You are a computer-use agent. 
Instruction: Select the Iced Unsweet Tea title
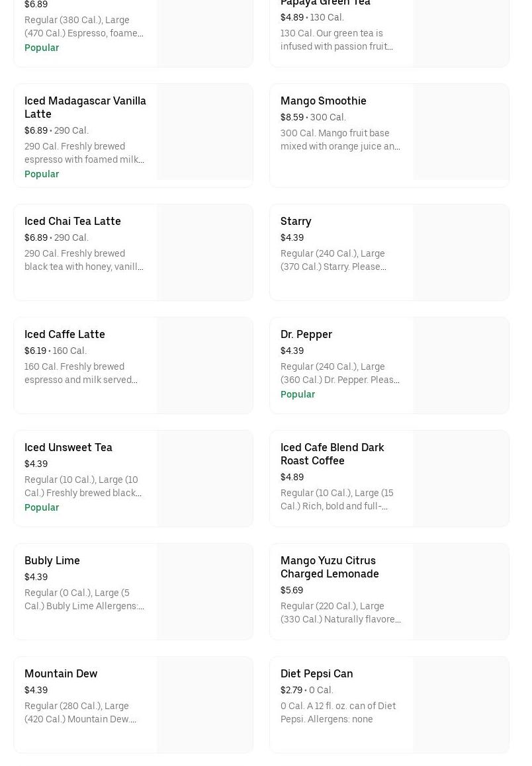point(68,447)
